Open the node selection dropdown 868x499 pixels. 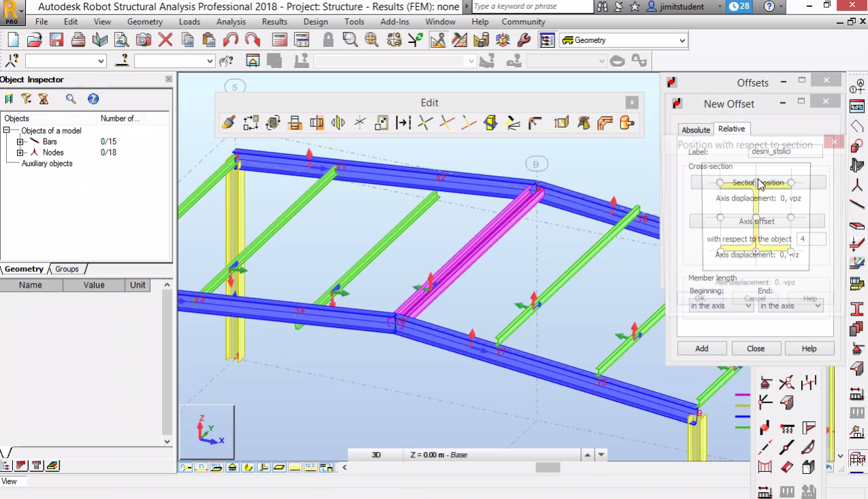pos(101,61)
